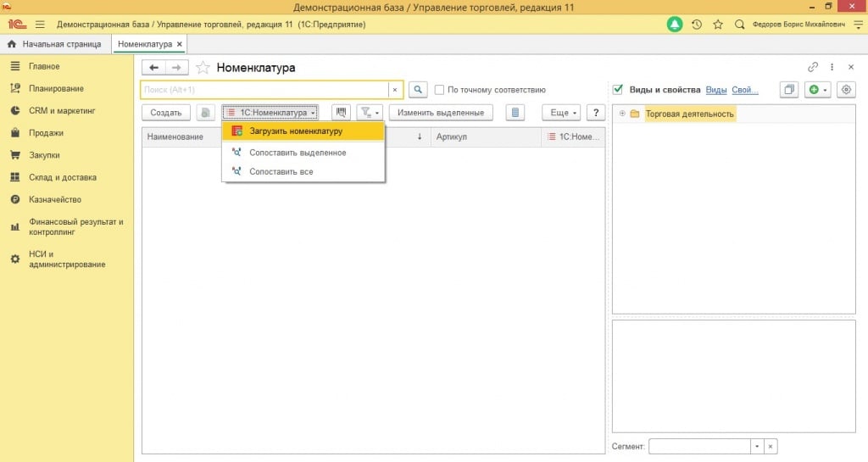This screenshot has height=462, width=868.
Task: Click the copy link chain icon
Action: (x=813, y=68)
